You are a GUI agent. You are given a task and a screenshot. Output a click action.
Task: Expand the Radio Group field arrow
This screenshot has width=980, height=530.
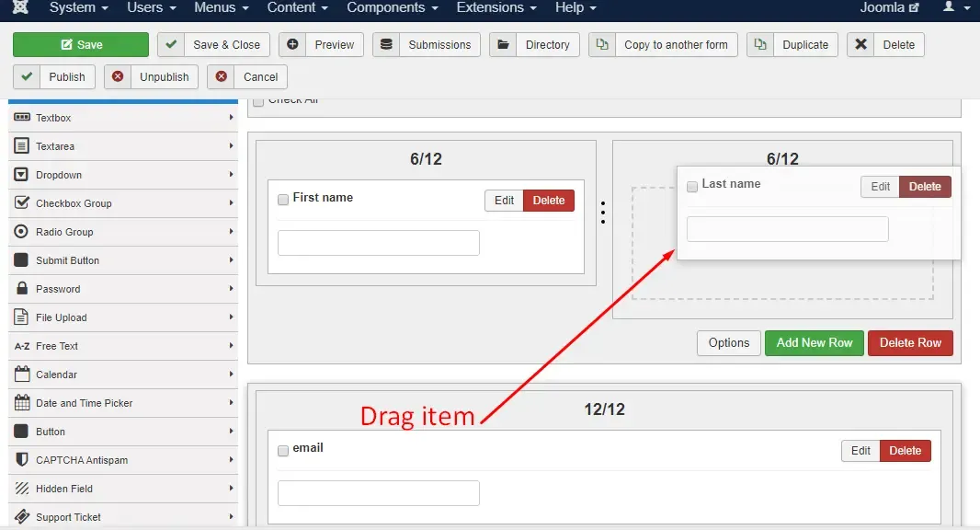[232, 232]
